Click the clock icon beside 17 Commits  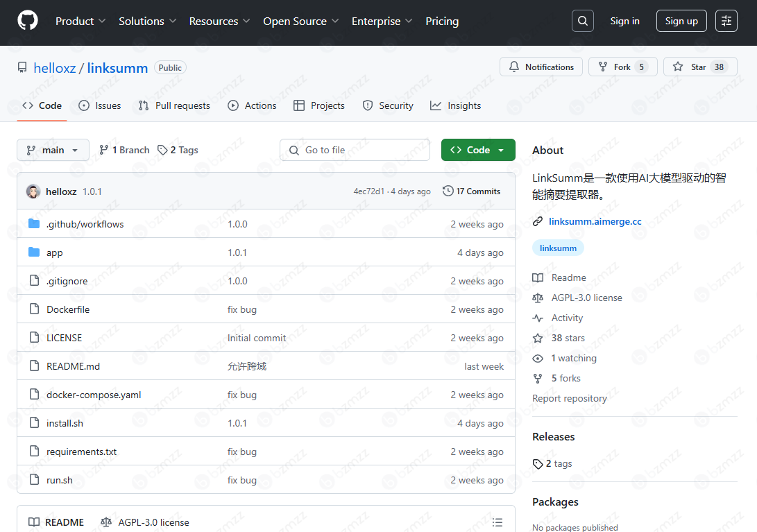point(448,191)
